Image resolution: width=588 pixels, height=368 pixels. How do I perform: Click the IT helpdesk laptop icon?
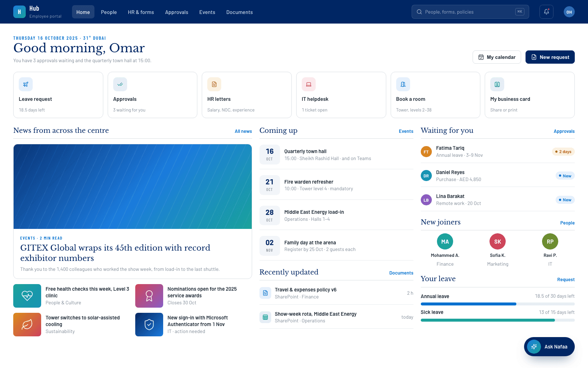309,84
